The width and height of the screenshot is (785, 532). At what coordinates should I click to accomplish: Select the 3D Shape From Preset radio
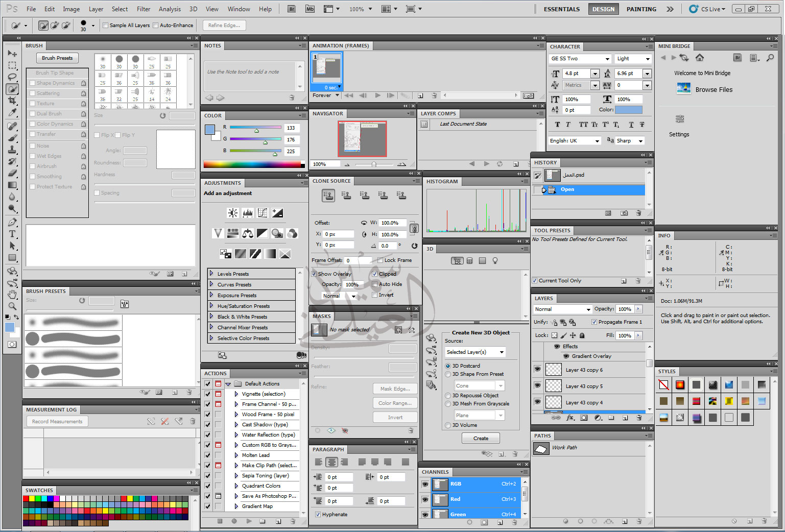(448, 374)
